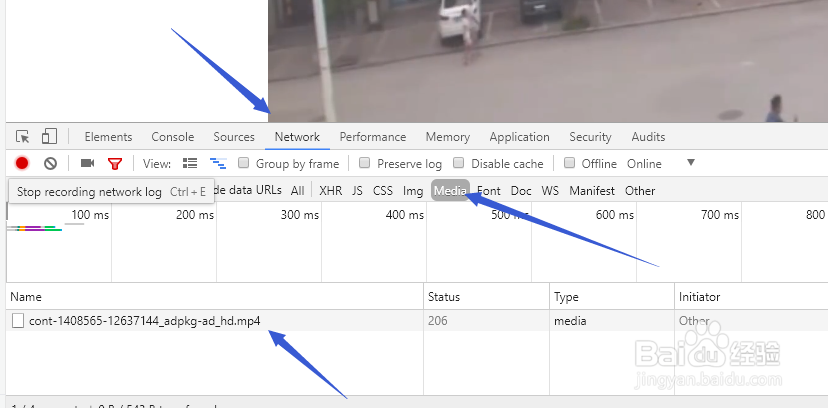Enable the Group by frame checkbox
The height and width of the screenshot is (408, 828).
(243, 163)
